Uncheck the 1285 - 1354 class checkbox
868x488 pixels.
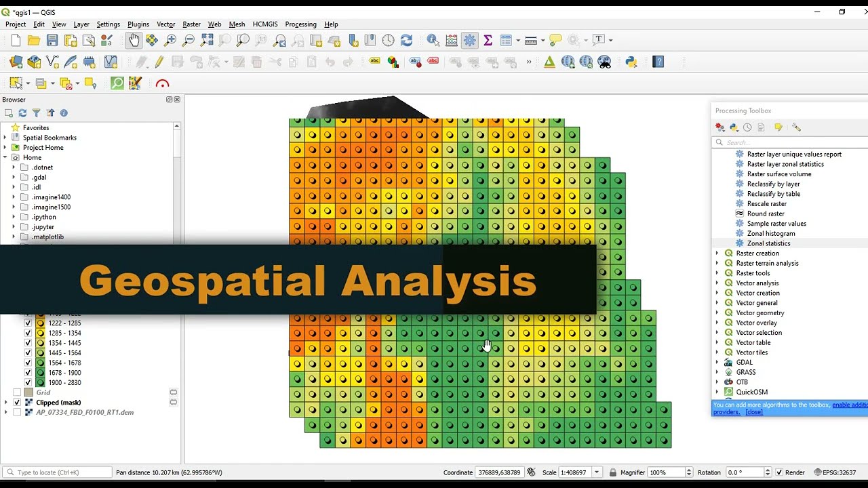[28, 333]
